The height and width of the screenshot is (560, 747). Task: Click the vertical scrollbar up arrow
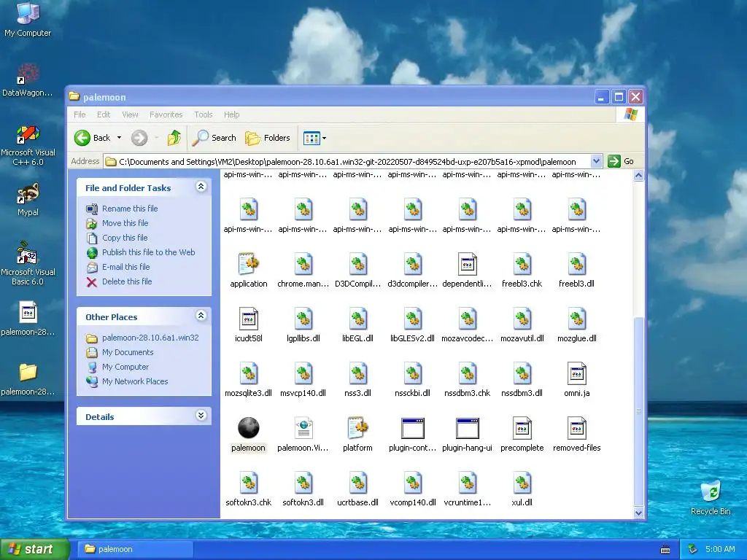click(x=638, y=176)
